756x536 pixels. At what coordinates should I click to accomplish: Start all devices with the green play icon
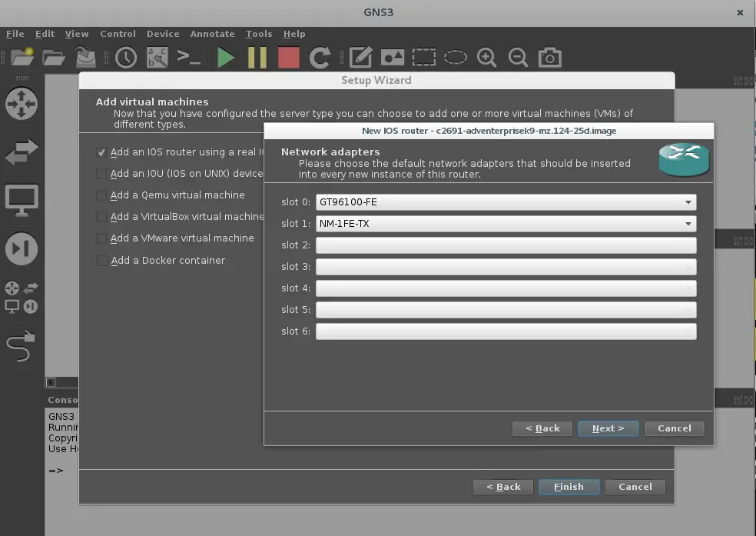click(x=225, y=58)
